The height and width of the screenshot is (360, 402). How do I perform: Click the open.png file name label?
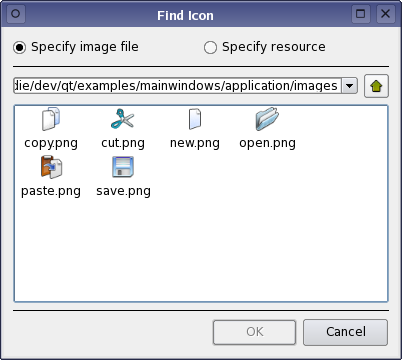coord(267,143)
